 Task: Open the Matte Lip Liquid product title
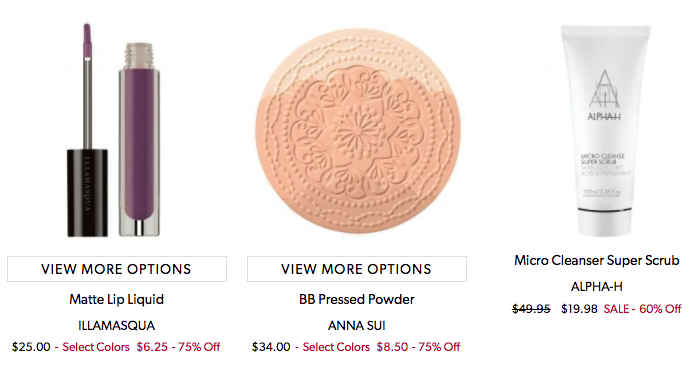117,299
